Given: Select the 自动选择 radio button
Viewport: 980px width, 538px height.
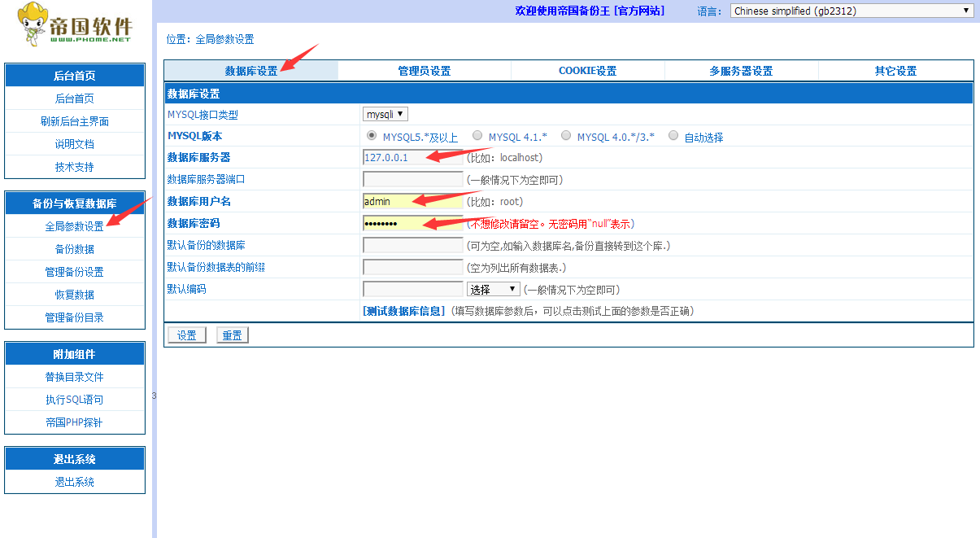Looking at the screenshot, I should (673, 136).
